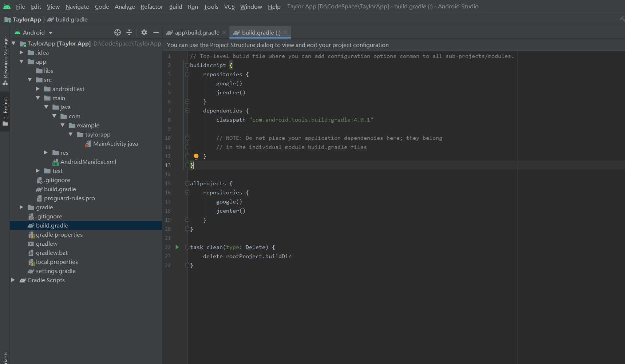This screenshot has height=364, width=625.
Task: Open the Analyze menu
Action: point(125,7)
